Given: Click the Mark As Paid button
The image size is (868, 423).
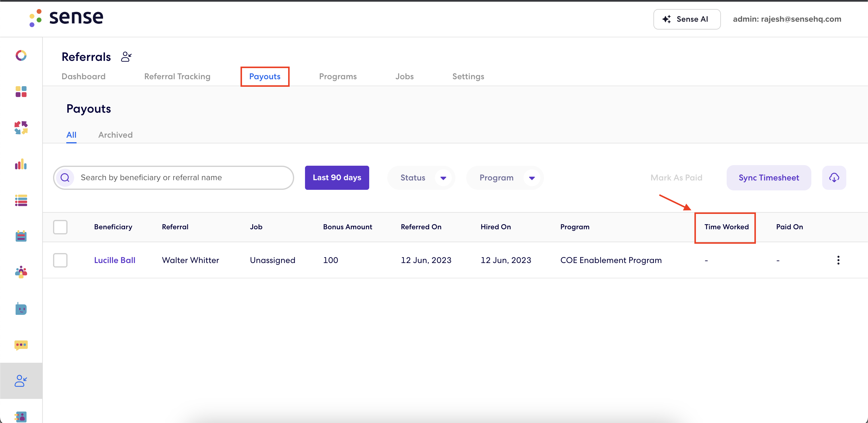Looking at the screenshot, I should [x=676, y=177].
